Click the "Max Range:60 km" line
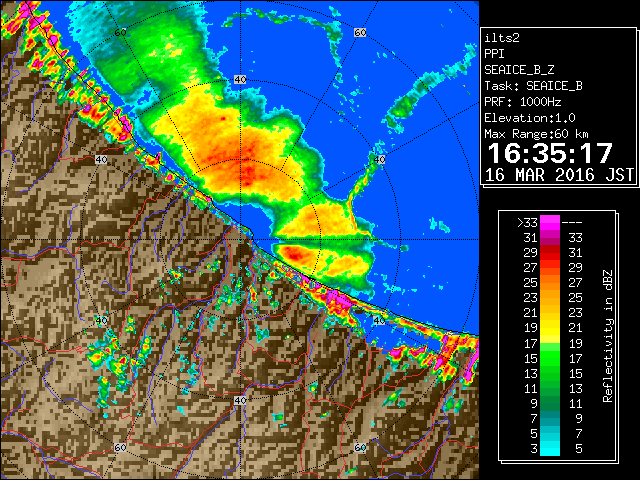This screenshot has height=480, width=640. click(536, 134)
